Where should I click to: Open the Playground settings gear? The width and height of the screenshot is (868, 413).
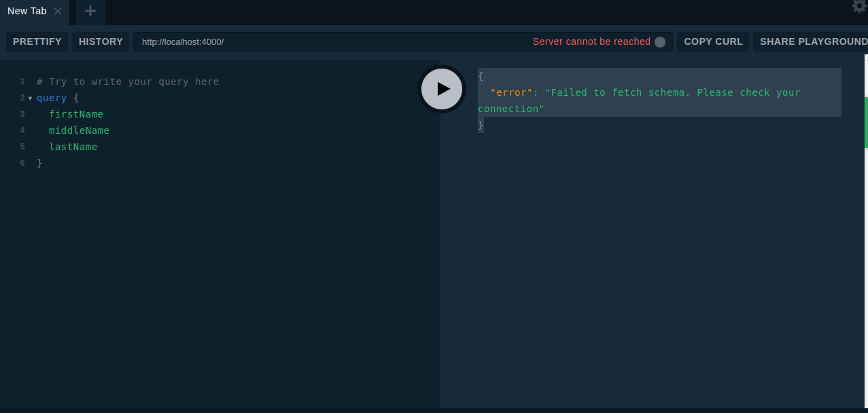click(858, 7)
